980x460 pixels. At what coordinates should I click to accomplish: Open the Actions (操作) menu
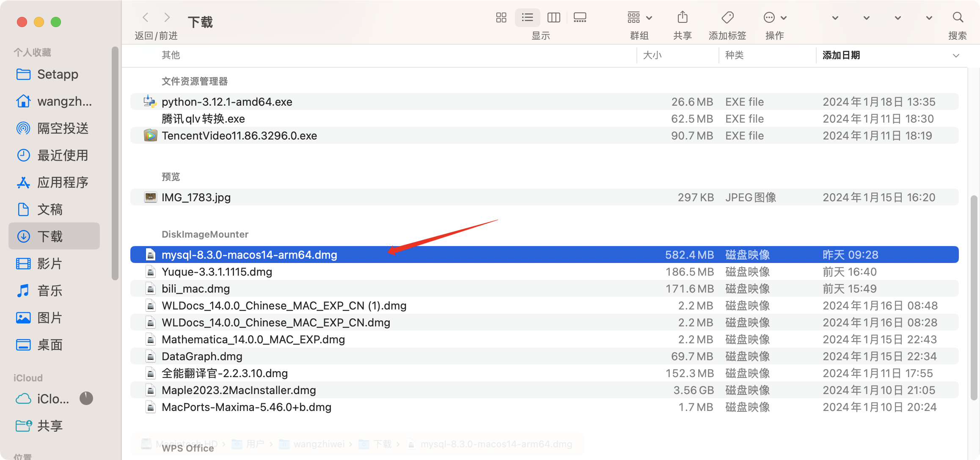(775, 18)
